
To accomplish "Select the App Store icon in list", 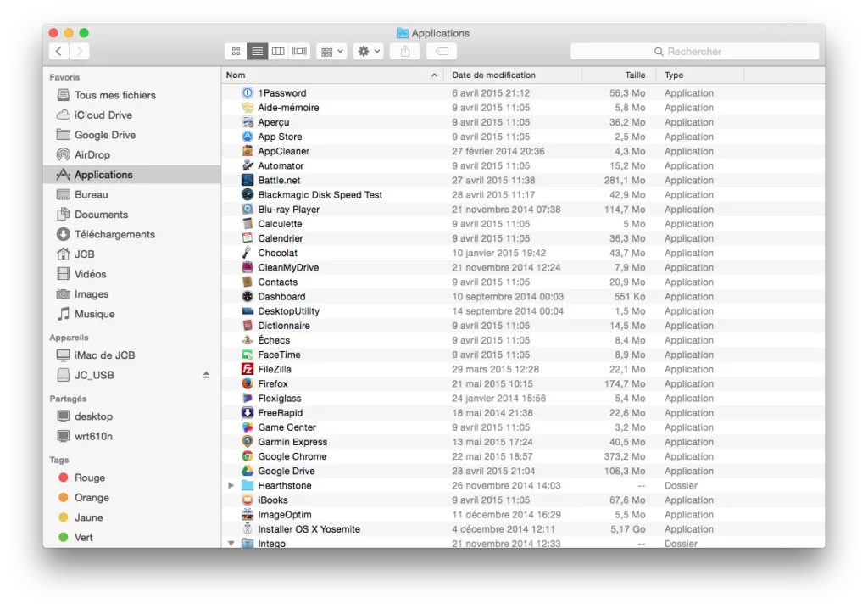I will point(248,137).
